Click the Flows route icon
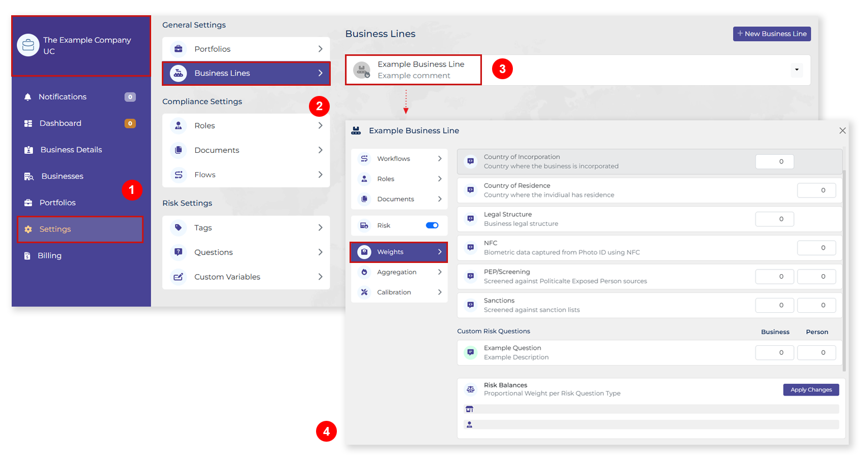Viewport: 868px width, 463px height. tap(178, 175)
